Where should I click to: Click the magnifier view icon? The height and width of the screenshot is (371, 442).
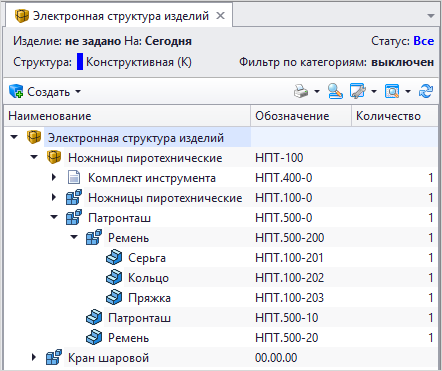[x=392, y=91]
